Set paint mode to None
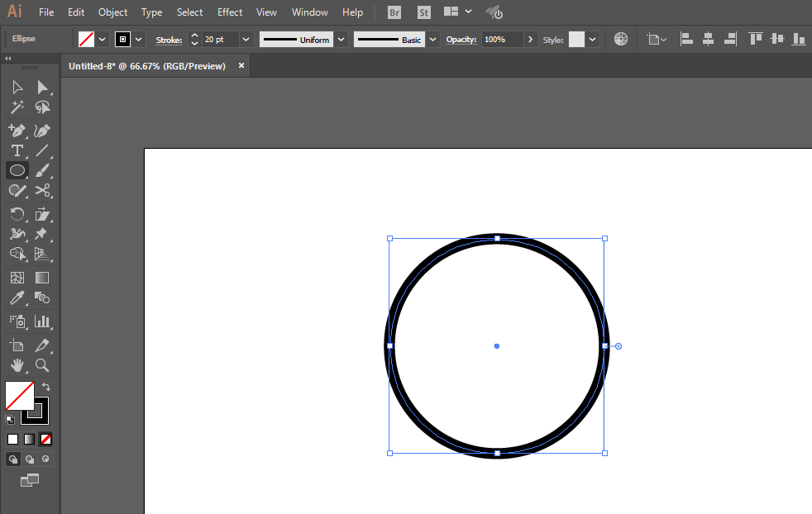Screen dimensions: 812x514 point(45,439)
